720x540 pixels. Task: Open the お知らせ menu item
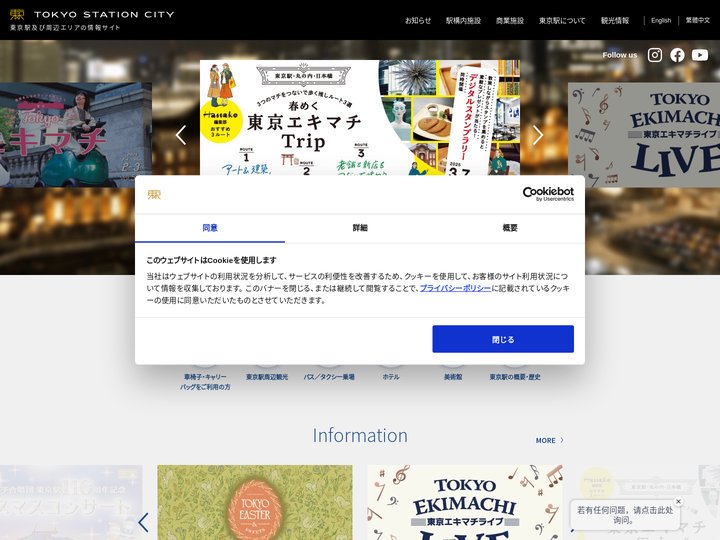tap(418, 21)
